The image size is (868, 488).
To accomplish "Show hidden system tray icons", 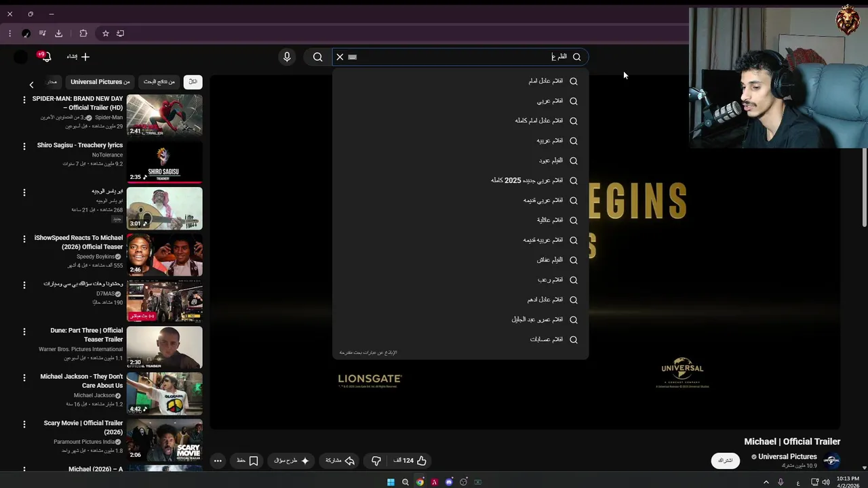I will 766,482.
